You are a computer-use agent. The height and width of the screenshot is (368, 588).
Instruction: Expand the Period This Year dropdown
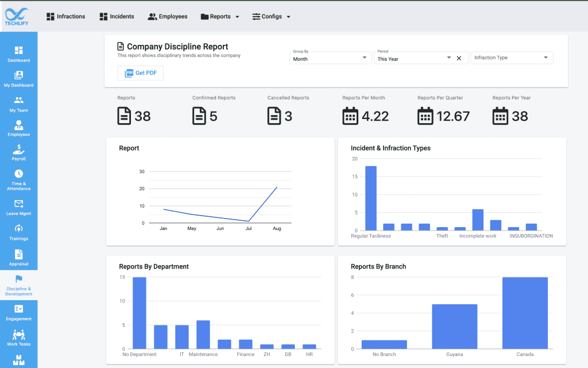(x=413, y=58)
